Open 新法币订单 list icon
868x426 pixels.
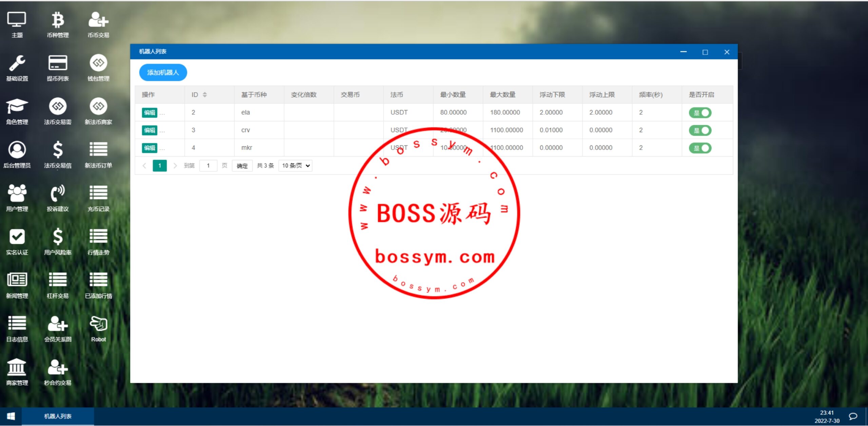click(x=98, y=155)
